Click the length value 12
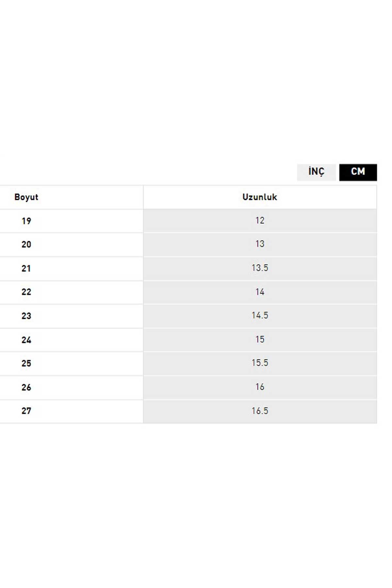 tap(260, 221)
